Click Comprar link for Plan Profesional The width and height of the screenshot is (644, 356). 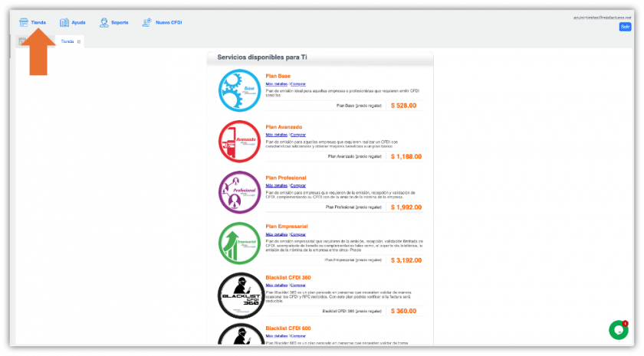pos(298,186)
